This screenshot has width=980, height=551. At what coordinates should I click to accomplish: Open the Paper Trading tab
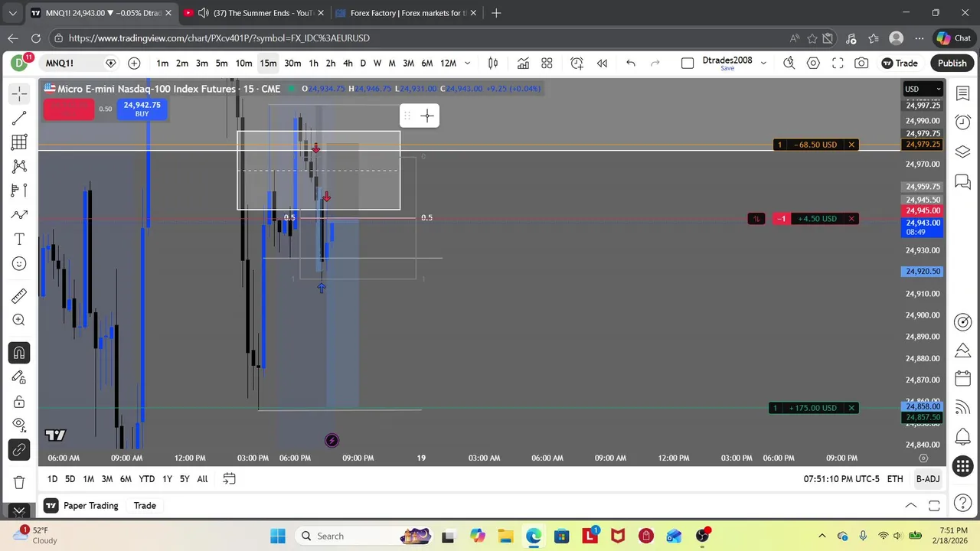(90, 506)
